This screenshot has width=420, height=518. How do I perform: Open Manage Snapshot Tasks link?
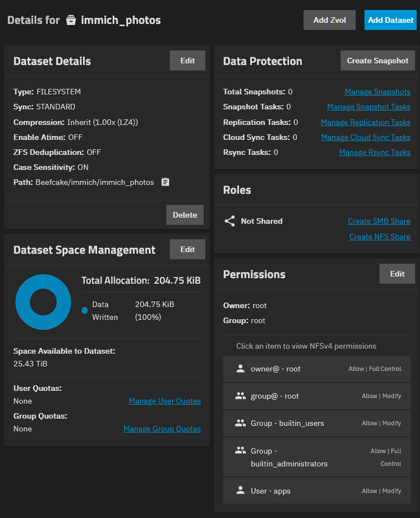click(x=368, y=107)
